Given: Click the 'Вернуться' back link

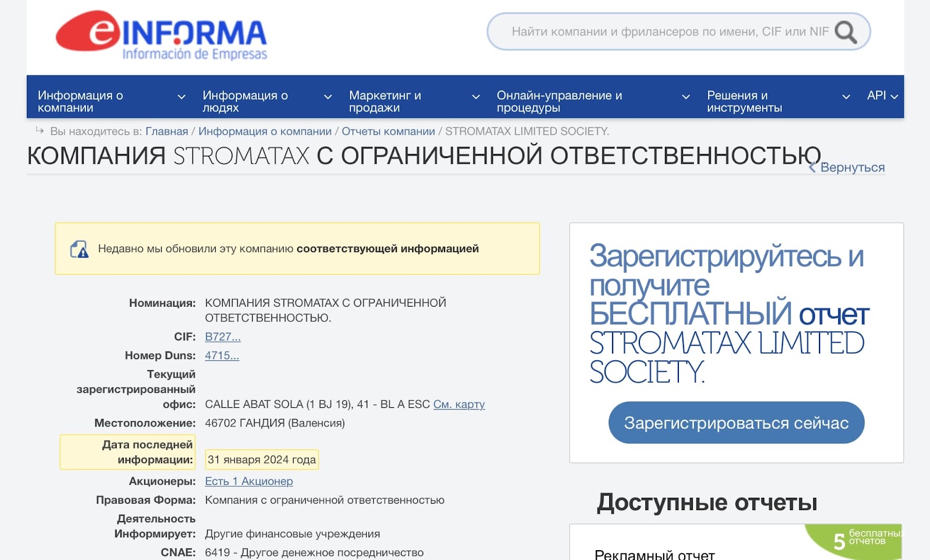Looking at the screenshot, I should [847, 167].
